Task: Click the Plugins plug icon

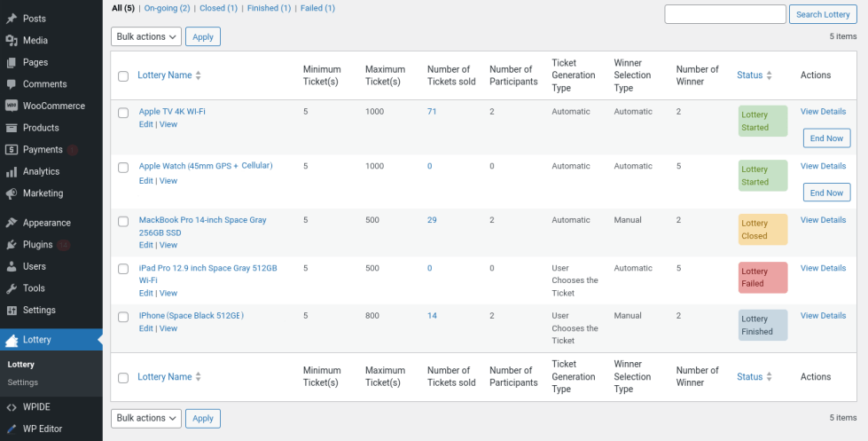Action: click(12, 245)
